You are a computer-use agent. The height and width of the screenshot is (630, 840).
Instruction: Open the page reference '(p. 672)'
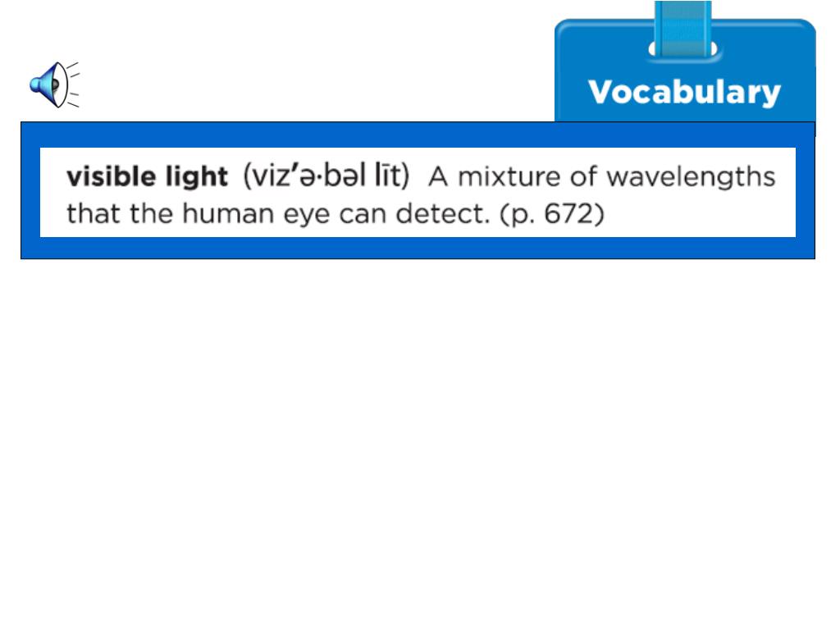point(552,214)
